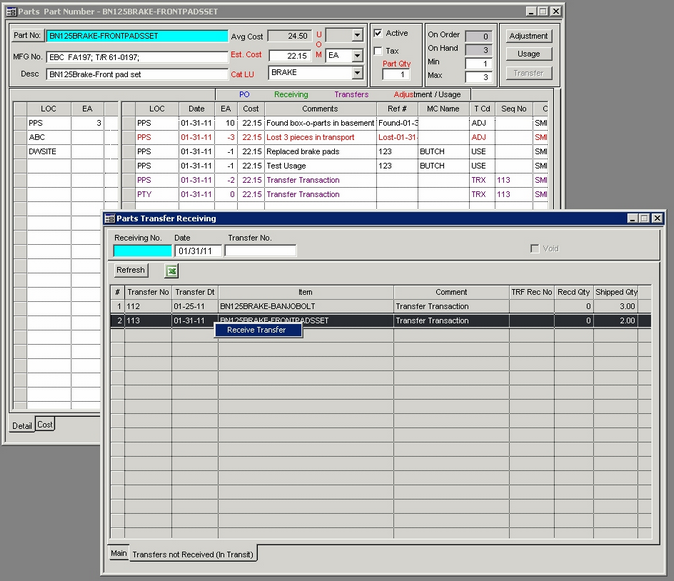The image size is (674, 581).
Task: Select the Transfers not Received (In Transit) tab
Action: (194, 553)
